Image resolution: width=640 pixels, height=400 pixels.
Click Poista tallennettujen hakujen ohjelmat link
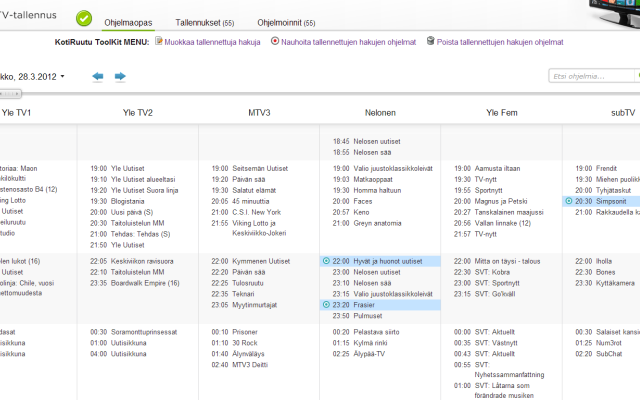[x=500, y=42]
